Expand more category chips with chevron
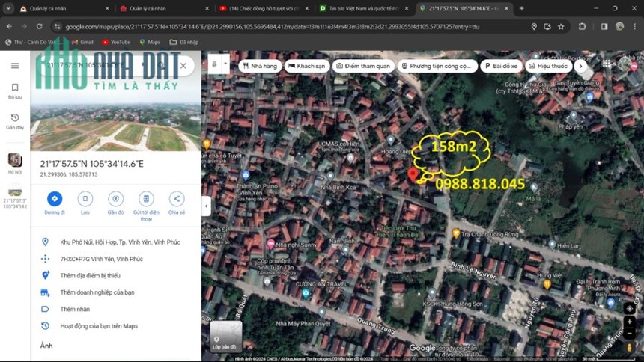Screen dimensions: 644x362 tap(580, 66)
